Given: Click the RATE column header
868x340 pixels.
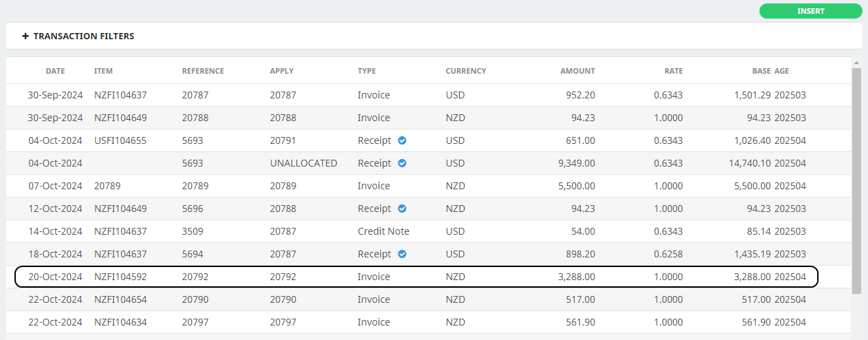Looking at the screenshot, I should (x=674, y=71).
